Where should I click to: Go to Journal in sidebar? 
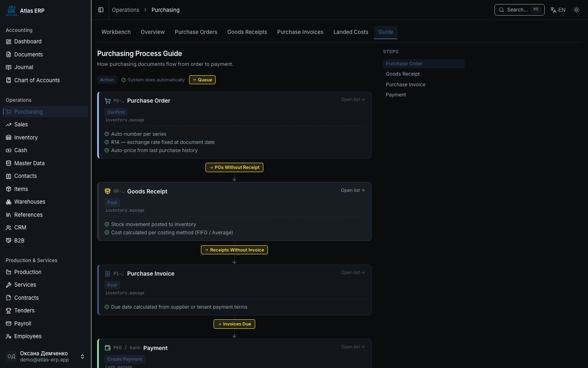tap(45, 67)
